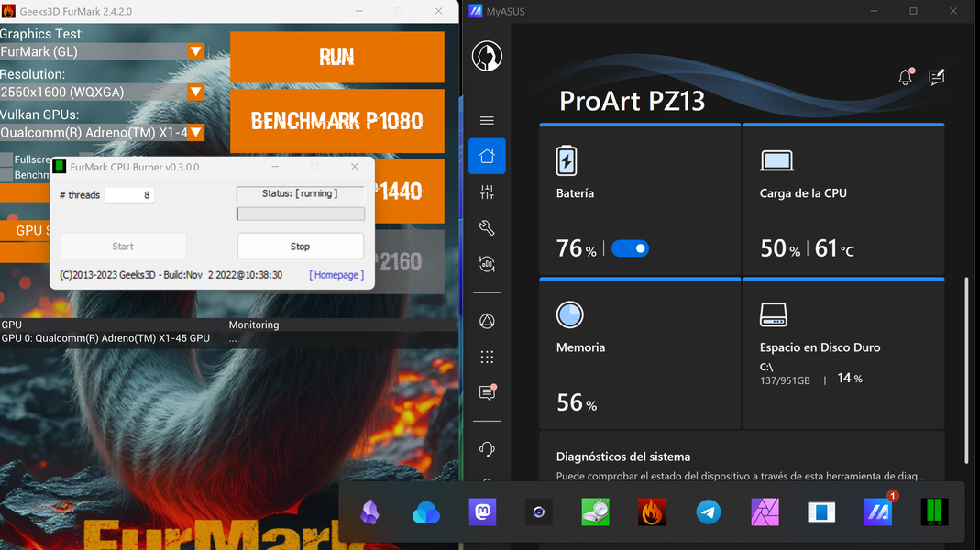Expand the MyASUS hamburger navigation menu

[x=487, y=121]
